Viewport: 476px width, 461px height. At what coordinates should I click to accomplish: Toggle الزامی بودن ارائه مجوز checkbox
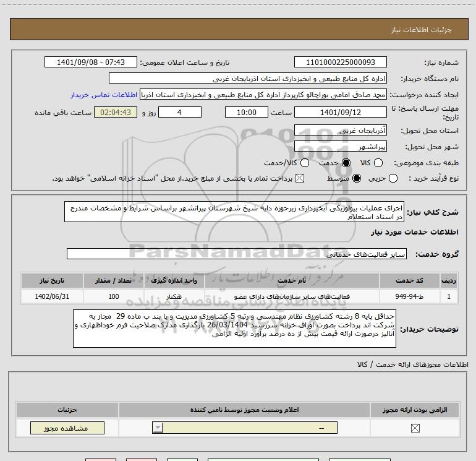(x=415, y=428)
